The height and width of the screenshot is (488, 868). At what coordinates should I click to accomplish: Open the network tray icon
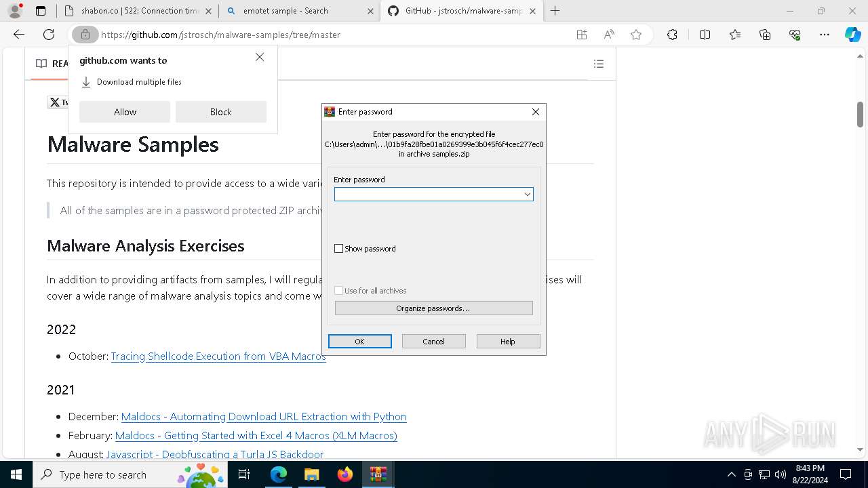764,474
